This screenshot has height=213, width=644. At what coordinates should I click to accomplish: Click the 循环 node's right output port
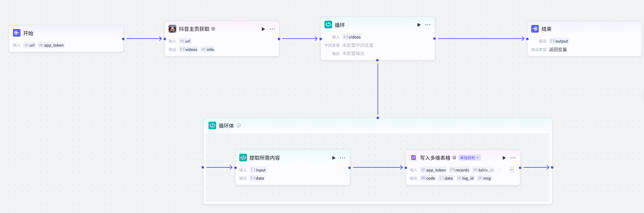(434, 38)
